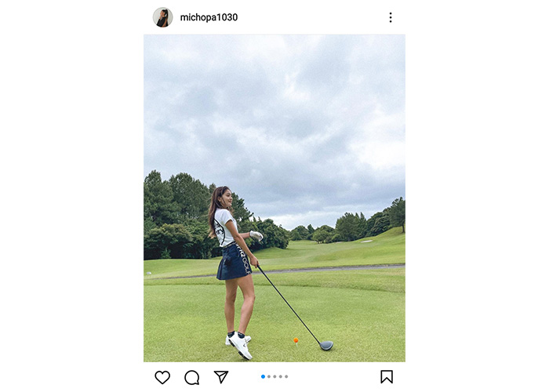
Task: Save post with the bookmark icon
Action: click(387, 377)
